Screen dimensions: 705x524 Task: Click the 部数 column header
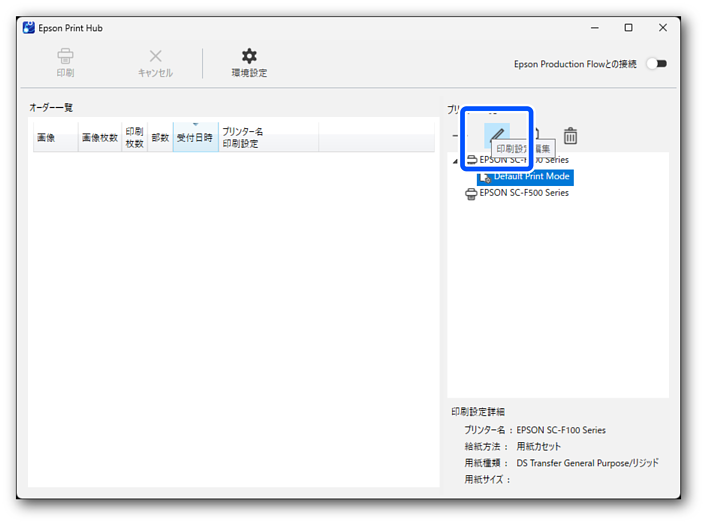tap(160, 138)
